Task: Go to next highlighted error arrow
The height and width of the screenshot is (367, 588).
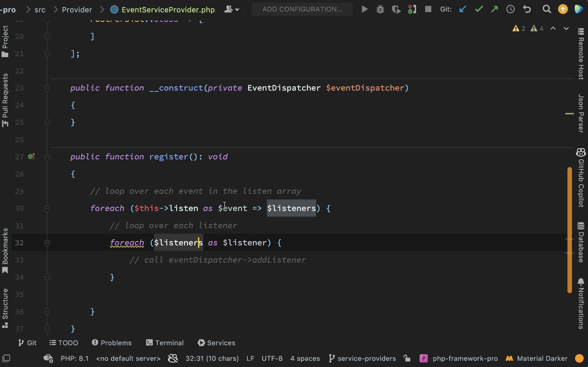Action: pyautogui.click(x=566, y=29)
